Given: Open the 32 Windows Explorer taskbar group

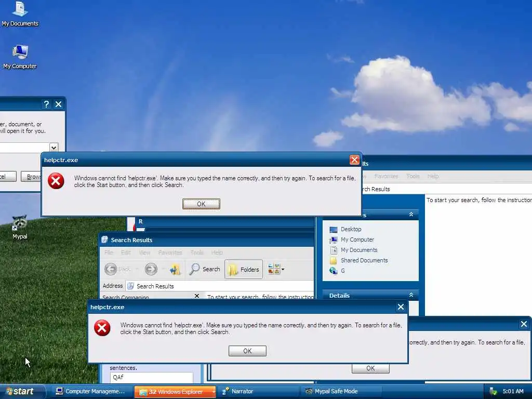Looking at the screenshot, I should tap(175, 392).
